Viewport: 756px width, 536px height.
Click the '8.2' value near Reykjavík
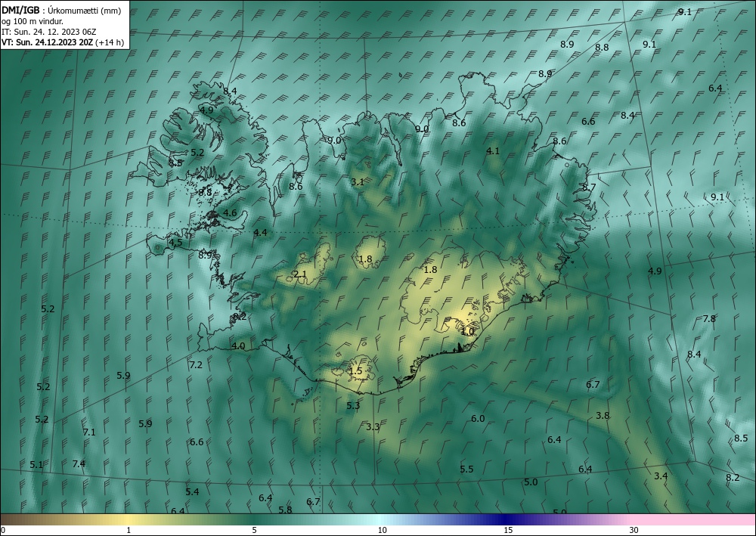pos(240,316)
